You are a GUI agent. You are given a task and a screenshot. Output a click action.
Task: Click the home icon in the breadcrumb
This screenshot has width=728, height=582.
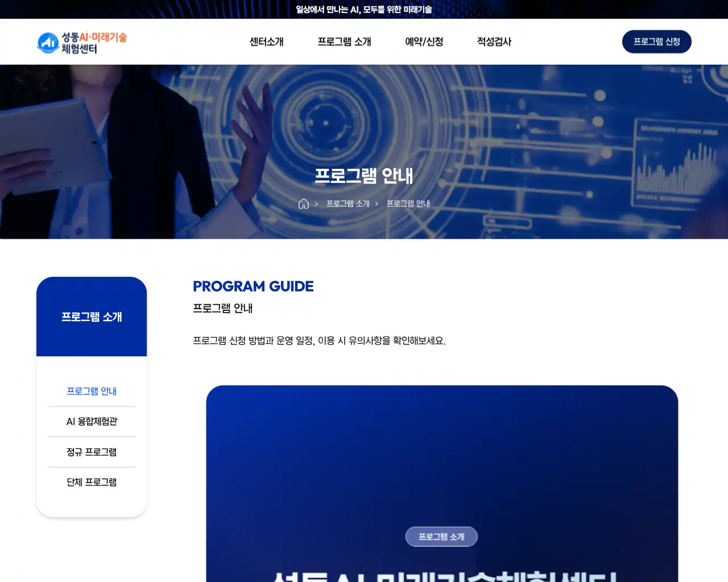pos(304,203)
